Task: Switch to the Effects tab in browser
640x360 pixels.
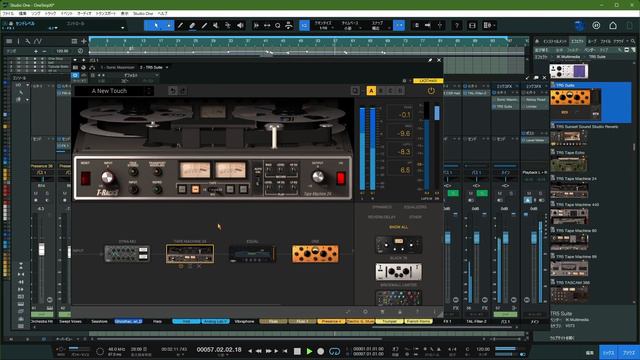Action: coord(578,41)
